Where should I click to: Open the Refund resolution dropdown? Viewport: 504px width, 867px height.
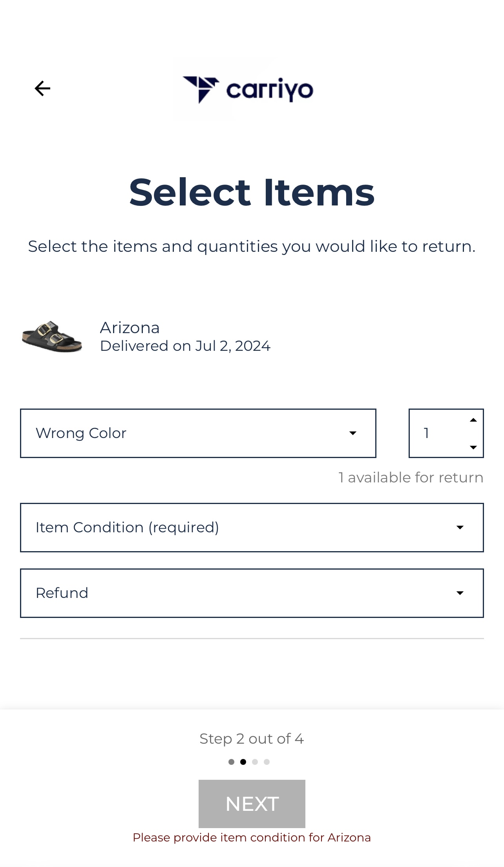click(252, 593)
